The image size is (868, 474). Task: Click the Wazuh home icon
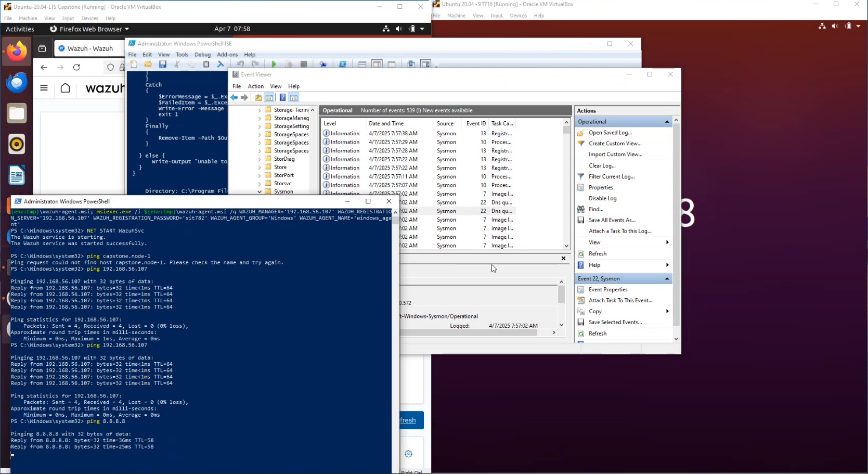65,88
